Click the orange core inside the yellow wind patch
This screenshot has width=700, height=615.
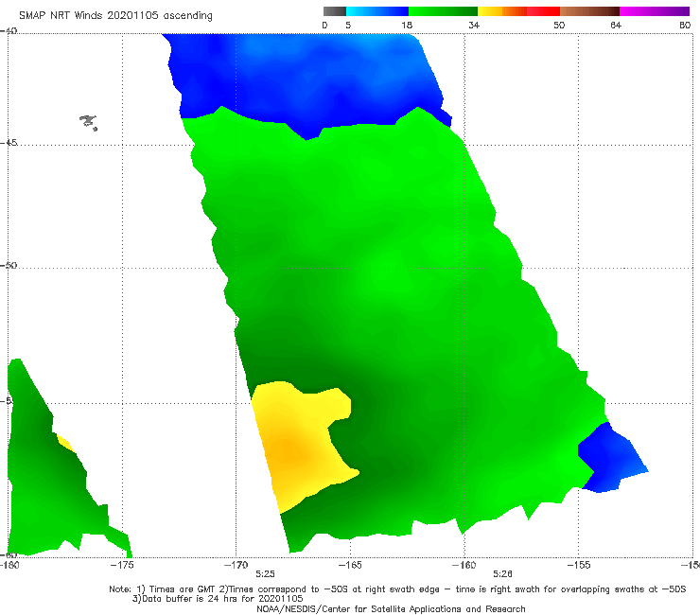[x=289, y=448]
